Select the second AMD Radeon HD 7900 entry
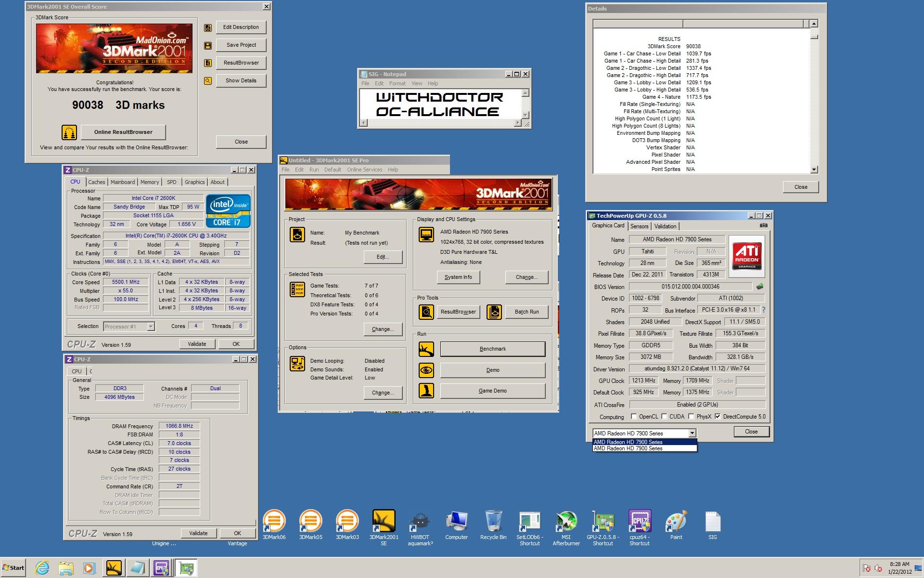 [644, 448]
